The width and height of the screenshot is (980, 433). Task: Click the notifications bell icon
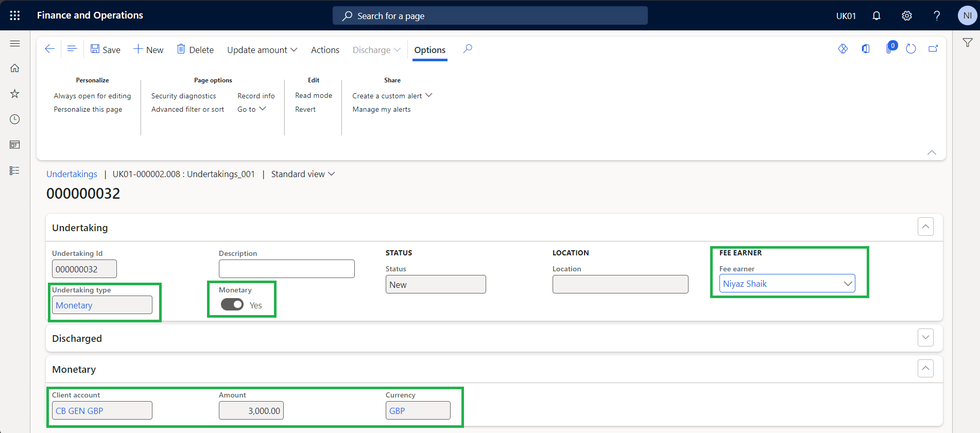point(876,16)
